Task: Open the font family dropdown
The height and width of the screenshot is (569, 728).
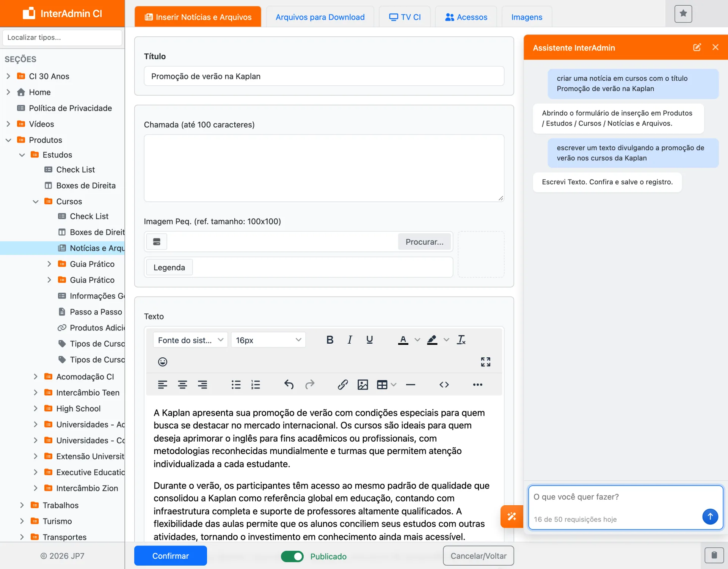Action: (190, 340)
